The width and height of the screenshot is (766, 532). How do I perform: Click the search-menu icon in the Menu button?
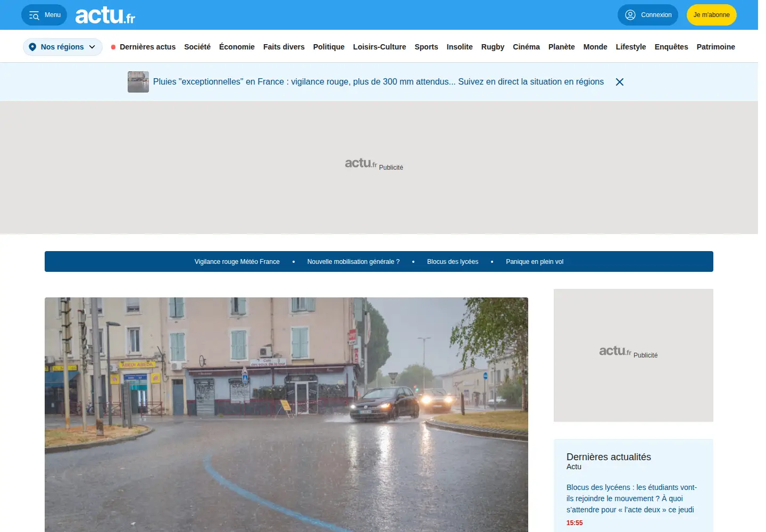click(34, 15)
